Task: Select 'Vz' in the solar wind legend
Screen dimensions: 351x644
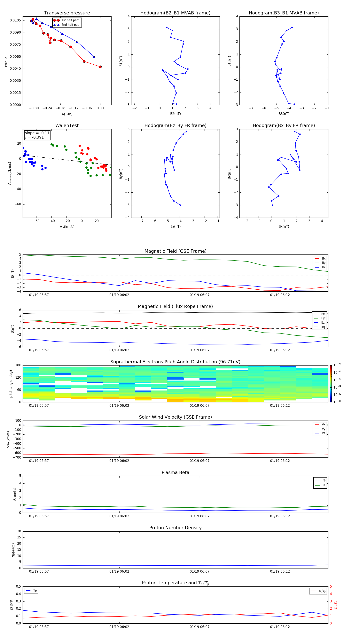Action: (x=320, y=433)
